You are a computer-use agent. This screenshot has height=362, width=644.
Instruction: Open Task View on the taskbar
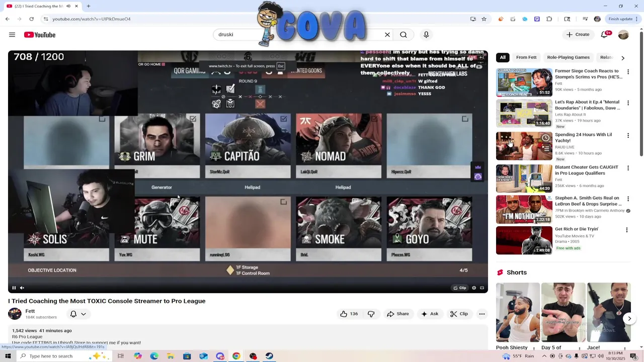[121, 356]
